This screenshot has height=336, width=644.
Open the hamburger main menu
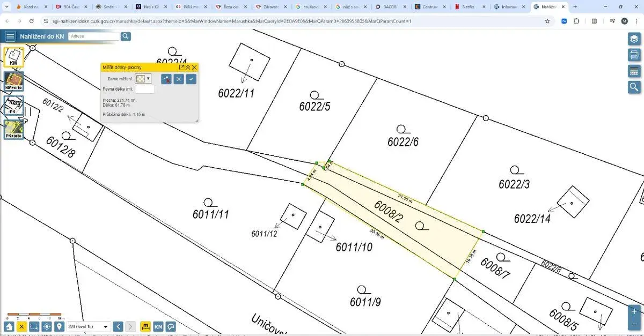coord(10,36)
